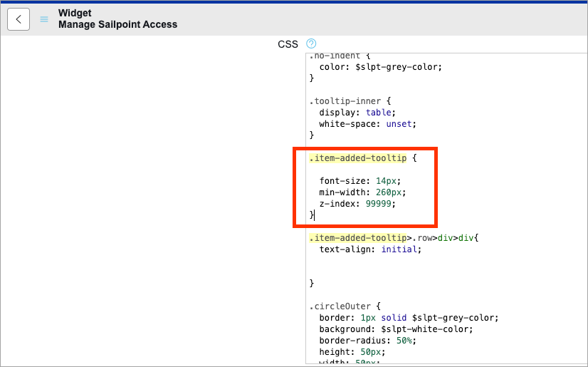588x367 pixels.
Task: Click the 'Widget' header label
Action: click(75, 13)
